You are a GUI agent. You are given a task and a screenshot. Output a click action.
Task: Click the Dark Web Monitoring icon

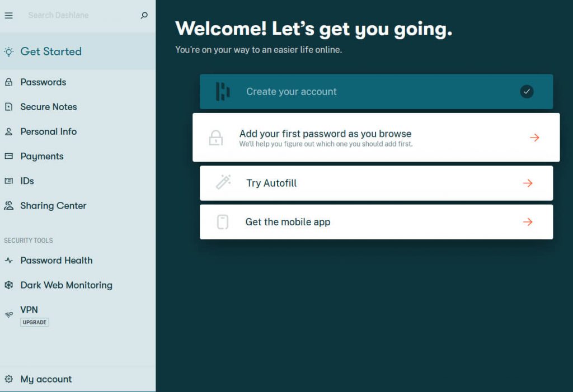click(x=9, y=285)
